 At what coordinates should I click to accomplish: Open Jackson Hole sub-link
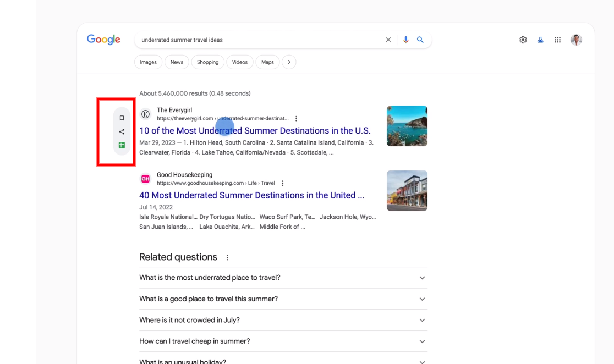(348, 217)
